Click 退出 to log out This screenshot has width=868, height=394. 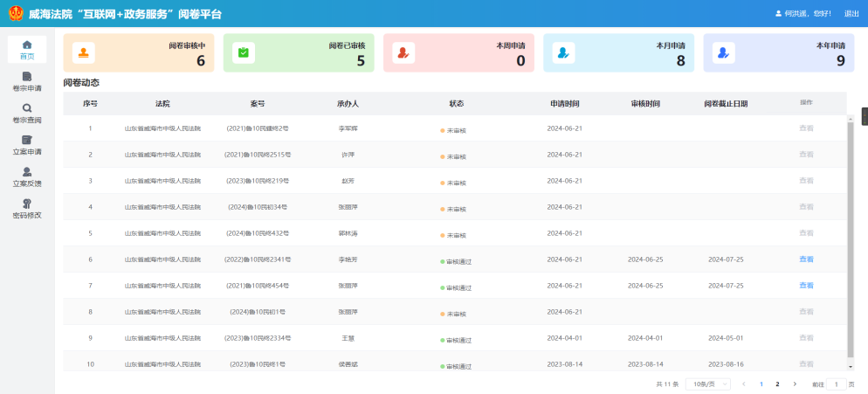851,14
